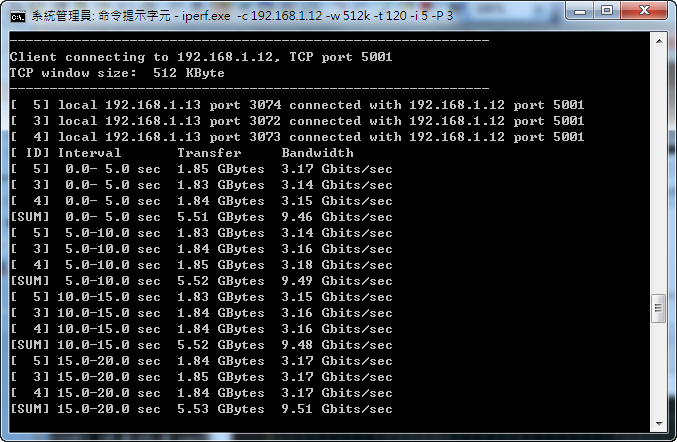
Task: Click the 5.51 GBytes transfer value
Action: point(221,217)
